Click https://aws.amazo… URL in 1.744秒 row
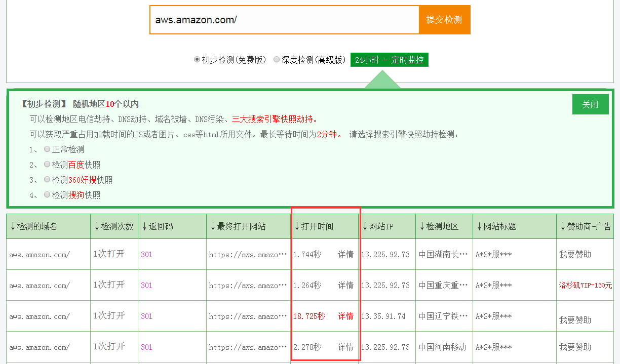 (x=248, y=255)
